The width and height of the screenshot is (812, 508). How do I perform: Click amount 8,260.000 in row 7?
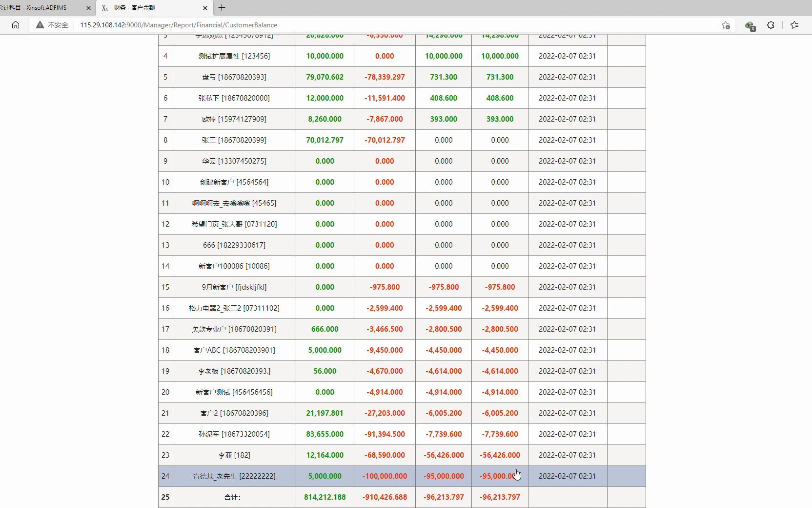[x=325, y=119]
